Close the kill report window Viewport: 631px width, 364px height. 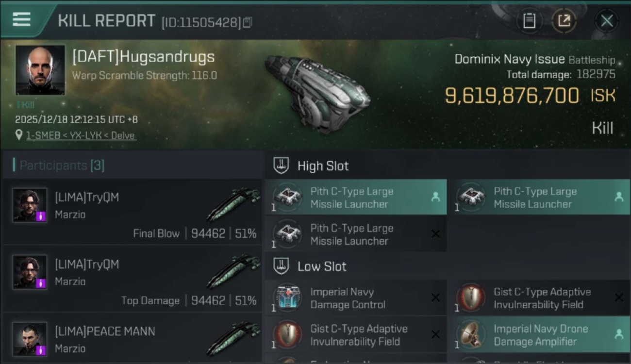(x=607, y=21)
